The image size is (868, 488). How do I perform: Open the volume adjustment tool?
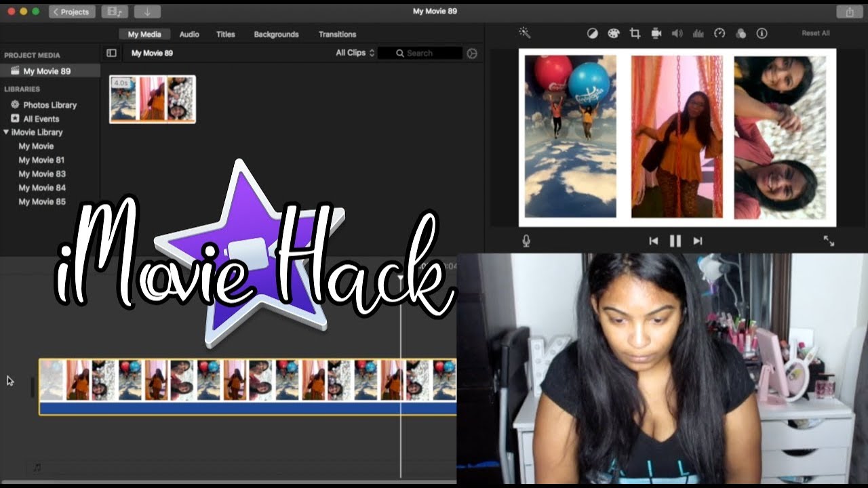point(677,33)
